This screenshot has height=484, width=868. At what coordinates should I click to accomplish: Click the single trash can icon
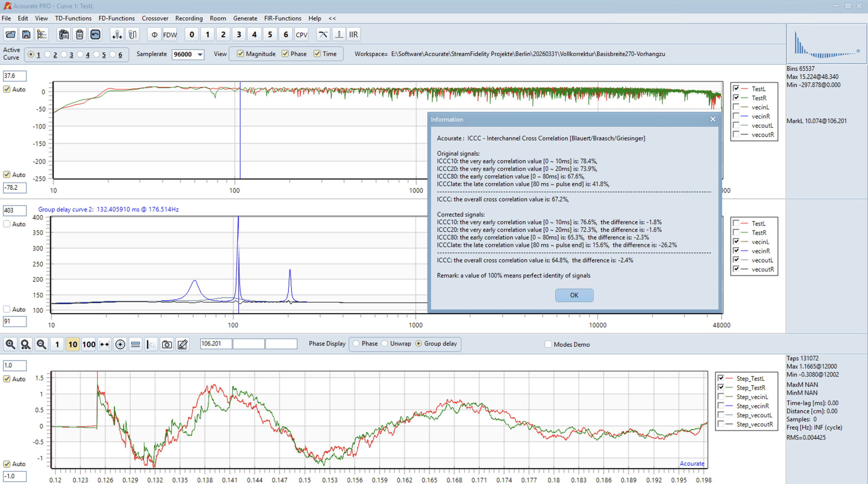(79, 35)
